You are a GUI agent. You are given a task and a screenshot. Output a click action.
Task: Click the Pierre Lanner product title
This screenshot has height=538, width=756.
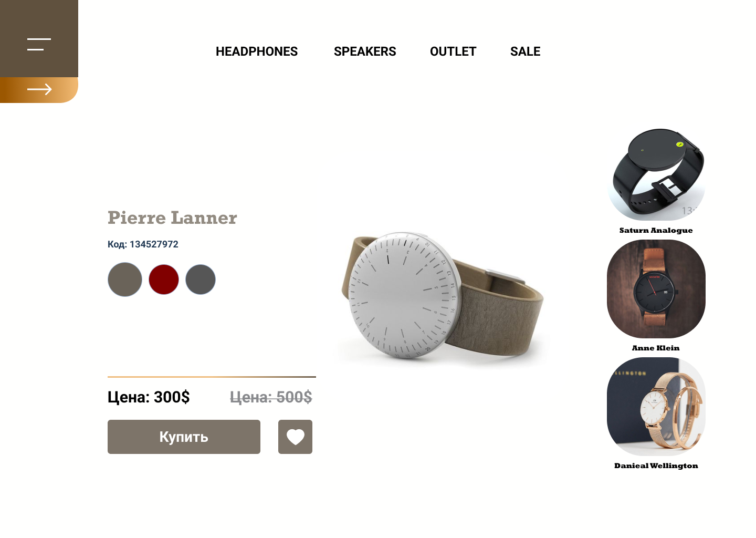click(172, 218)
